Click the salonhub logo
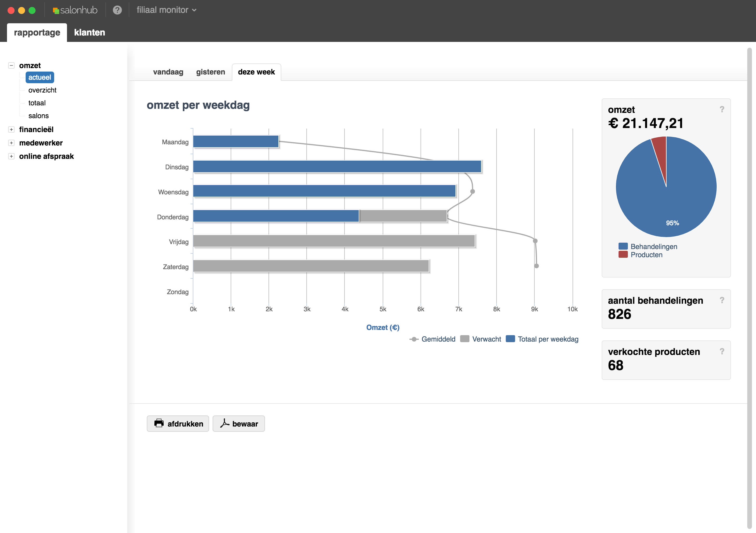 [x=75, y=10]
